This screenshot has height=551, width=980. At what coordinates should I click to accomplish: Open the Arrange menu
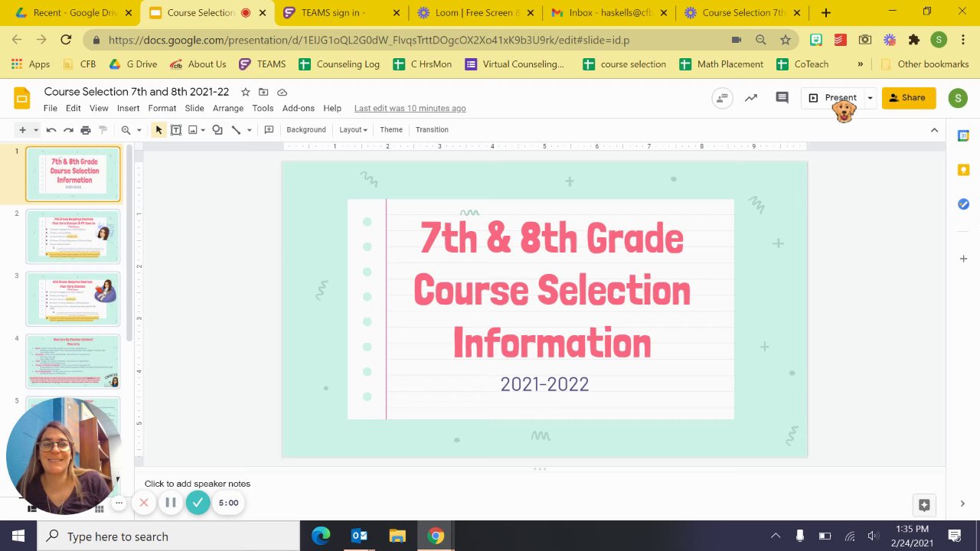228,109
